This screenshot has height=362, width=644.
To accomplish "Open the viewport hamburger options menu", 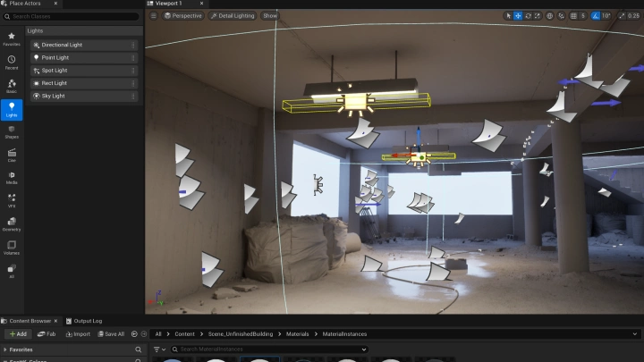I will [x=153, y=15].
